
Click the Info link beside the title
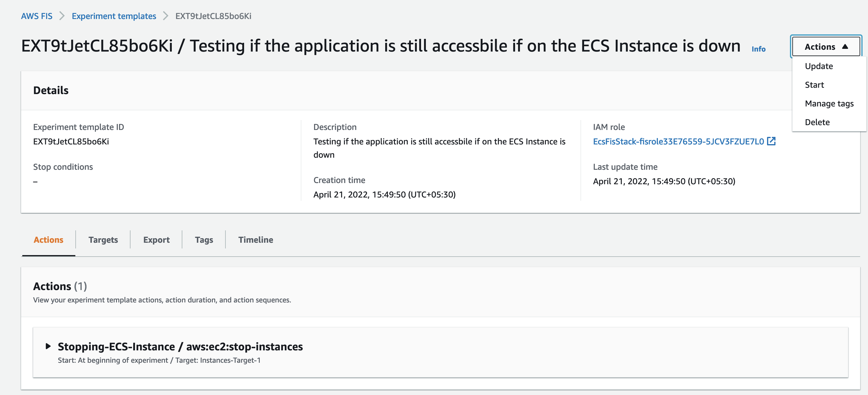coord(759,49)
